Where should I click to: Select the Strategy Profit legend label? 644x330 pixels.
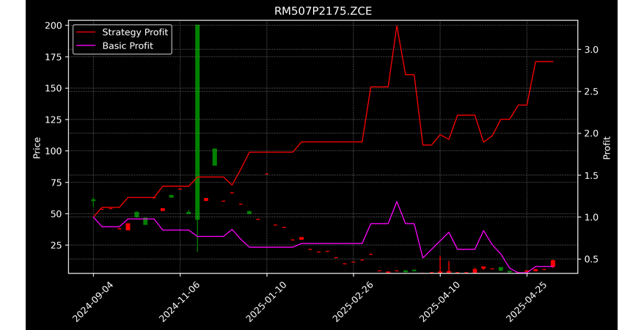point(135,32)
